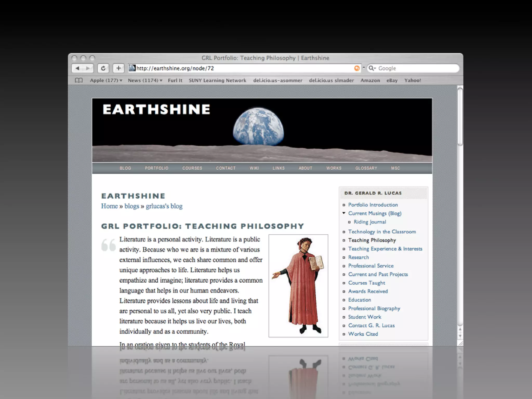Select the MSC navigation tab
The image size is (532, 399).
point(395,168)
